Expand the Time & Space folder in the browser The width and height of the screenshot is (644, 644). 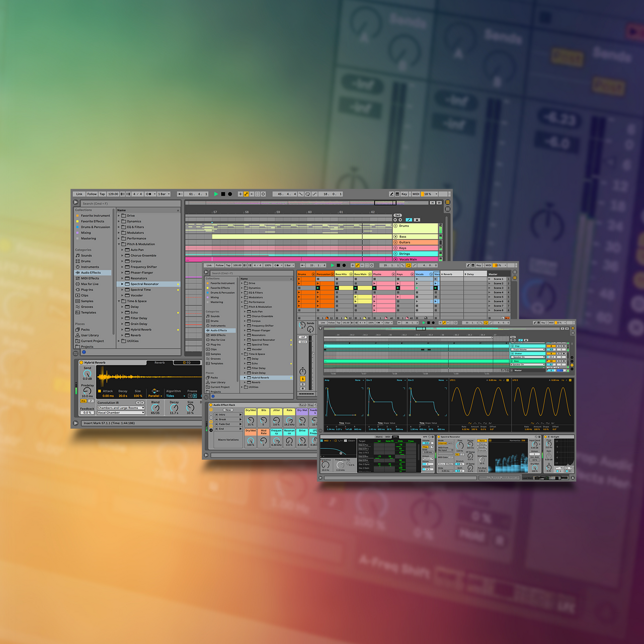click(x=119, y=301)
